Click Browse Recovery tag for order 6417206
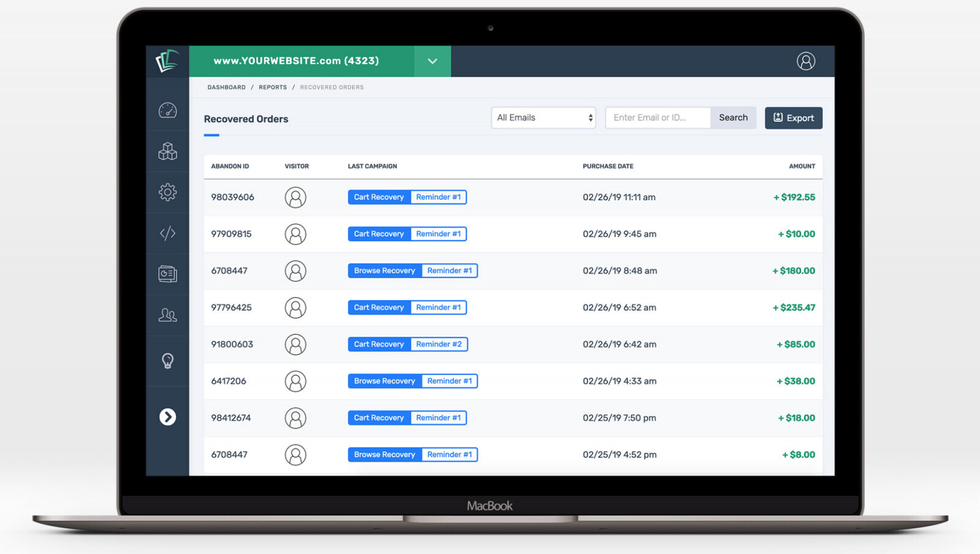This screenshot has height=554, width=980. click(384, 381)
